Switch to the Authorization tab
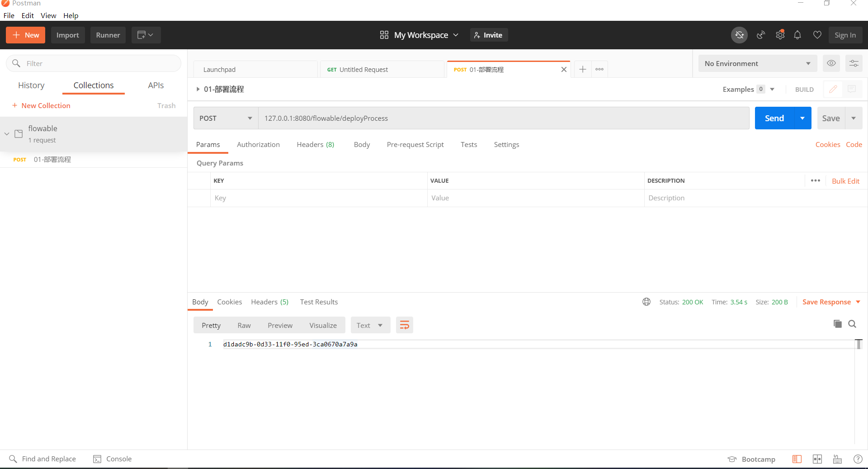The image size is (868, 469). pos(258,145)
